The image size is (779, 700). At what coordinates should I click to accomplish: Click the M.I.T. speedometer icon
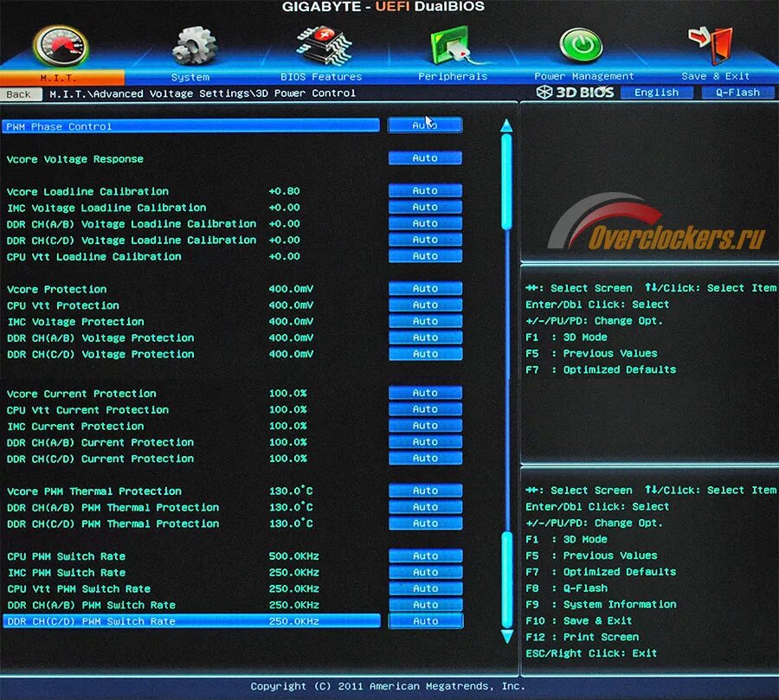point(61,47)
